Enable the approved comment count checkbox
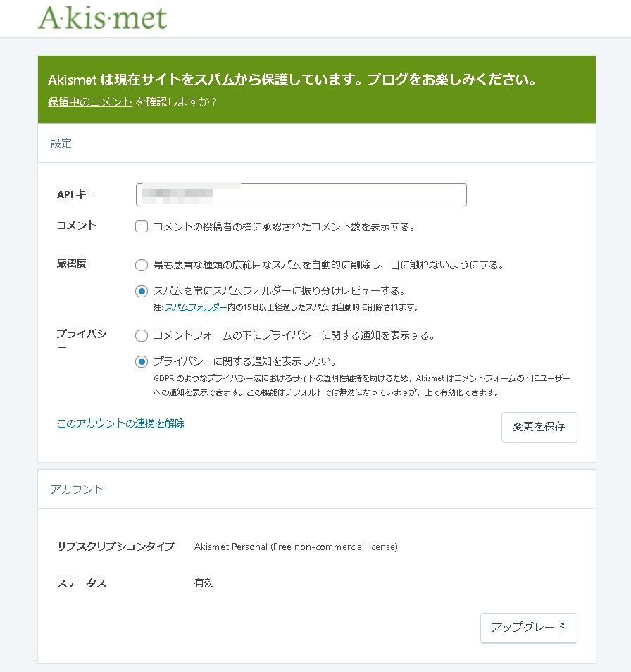The image size is (631, 672). [142, 227]
